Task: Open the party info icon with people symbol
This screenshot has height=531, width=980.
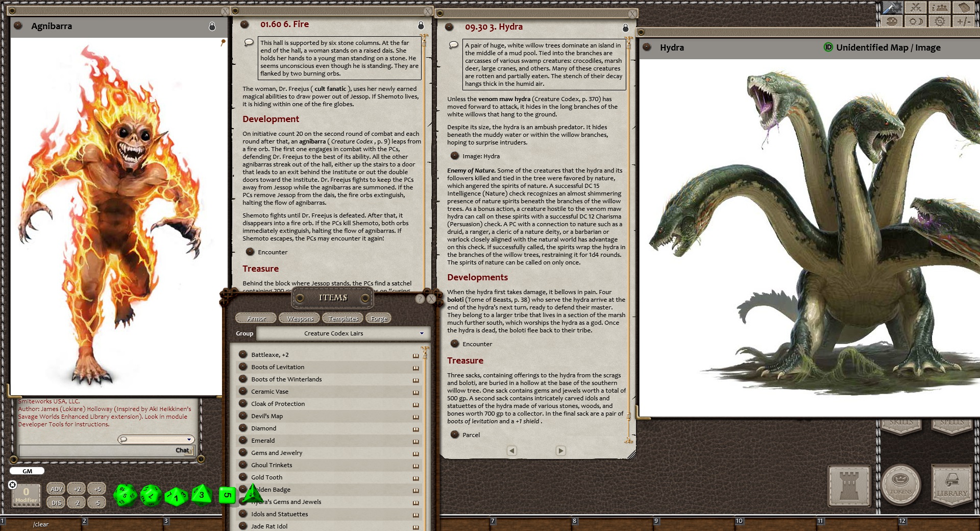Action: point(941,8)
